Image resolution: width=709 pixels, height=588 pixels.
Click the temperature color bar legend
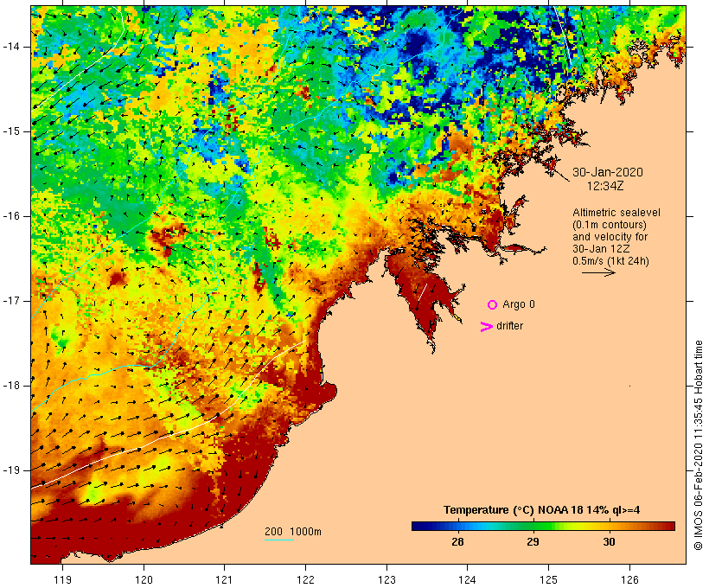543,526
